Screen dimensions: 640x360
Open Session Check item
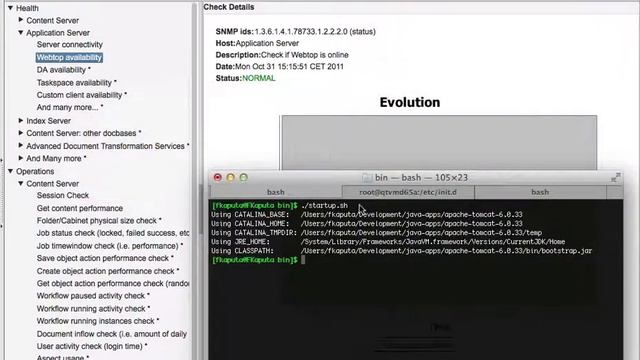click(62, 195)
